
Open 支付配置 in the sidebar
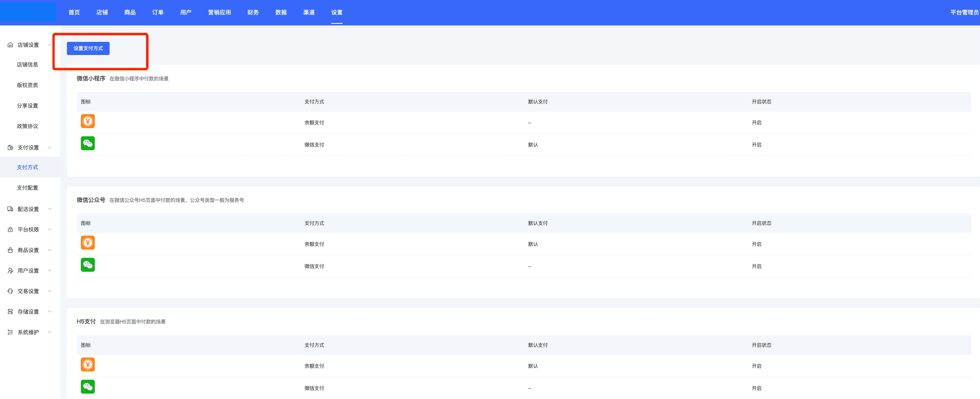pyautogui.click(x=27, y=188)
